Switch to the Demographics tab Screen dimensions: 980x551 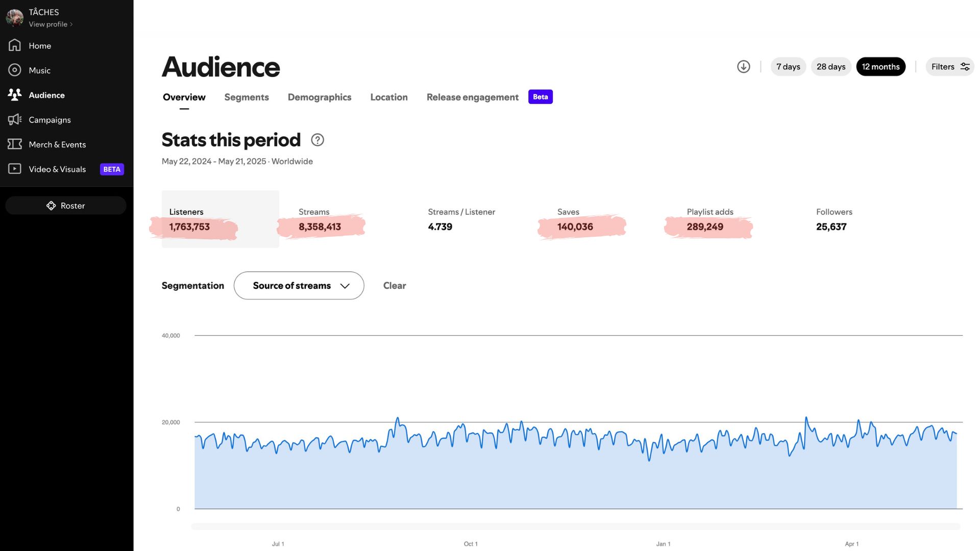click(x=320, y=97)
